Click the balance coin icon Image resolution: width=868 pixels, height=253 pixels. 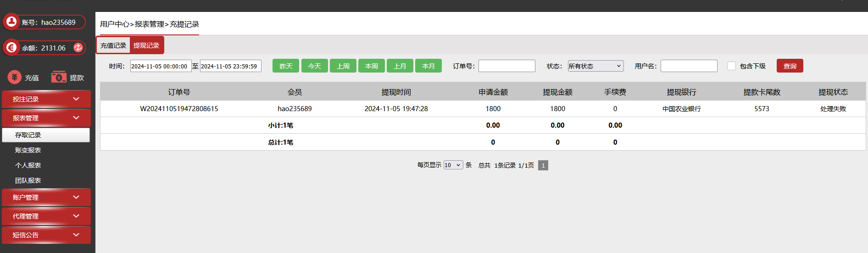(11, 47)
